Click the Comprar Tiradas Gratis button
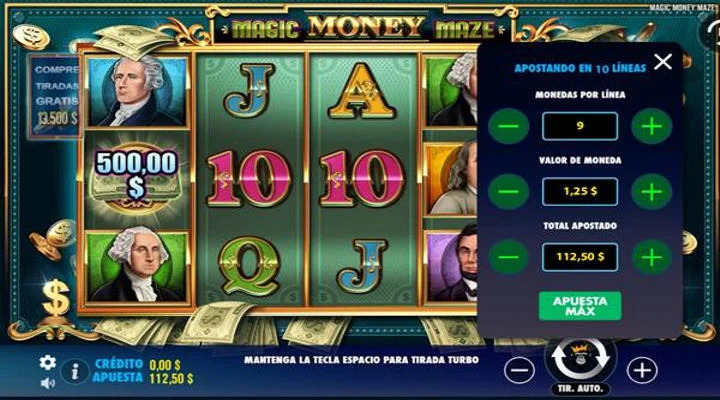This screenshot has height=400, width=720. click(x=55, y=96)
